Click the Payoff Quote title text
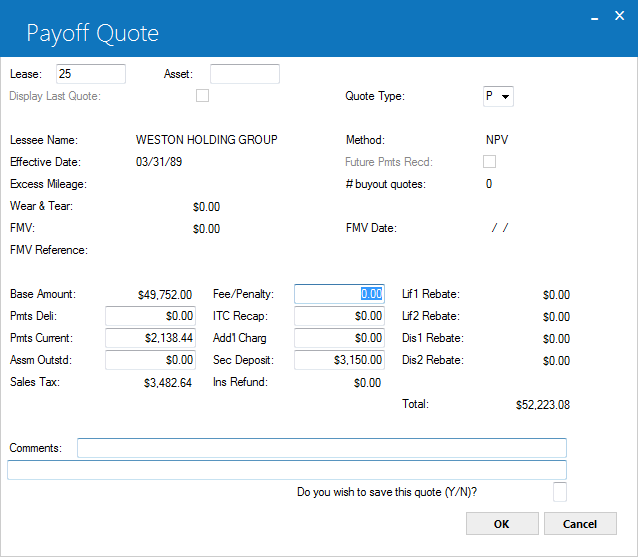Image resolution: width=638 pixels, height=557 pixels. [93, 33]
